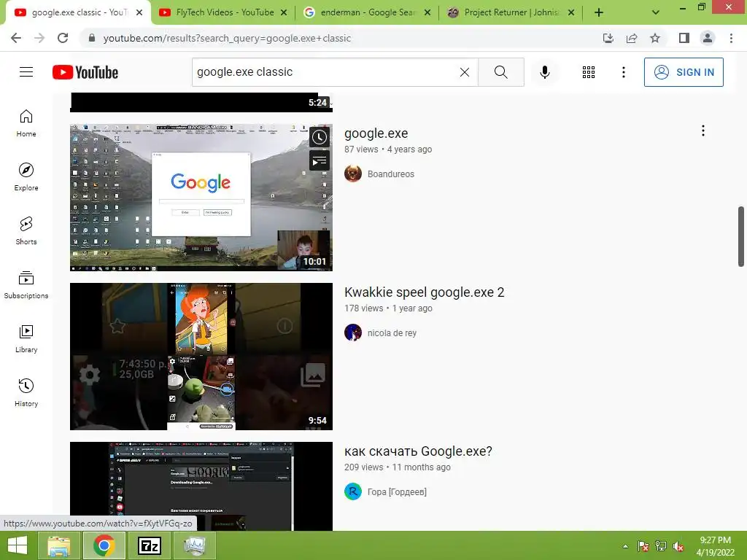Screen dimensions: 747x560
Task: Share this page from address bar
Action: 632,38
